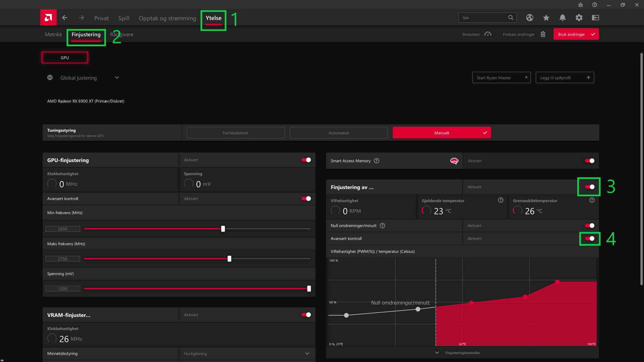644x362 pixels.
Task: Open Minnetidsstyring Hurtigtiming dropdown
Action: (x=307, y=353)
